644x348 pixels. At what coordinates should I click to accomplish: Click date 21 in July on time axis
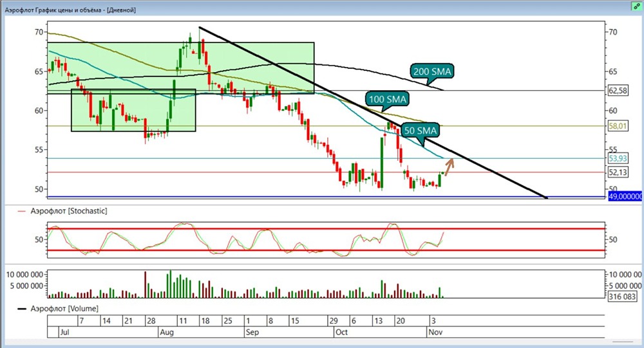click(x=128, y=321)
